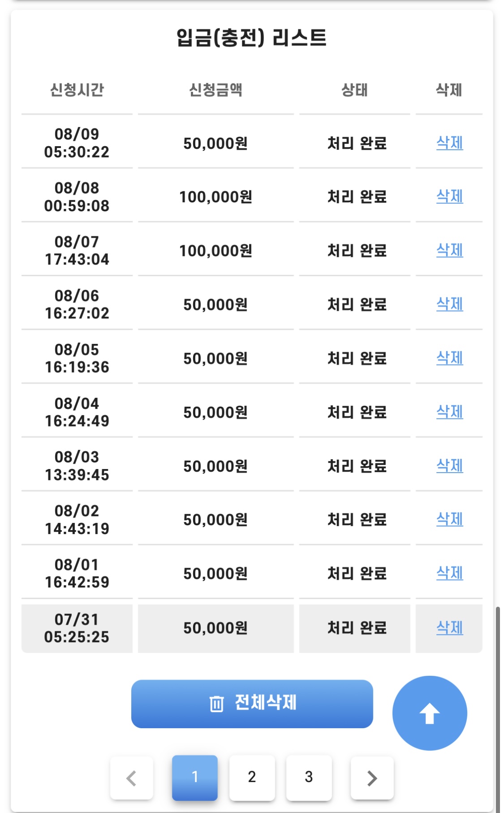504x813 pixels.
Task: Click the scroll-to-top arrow button
Action: (429, 713)
